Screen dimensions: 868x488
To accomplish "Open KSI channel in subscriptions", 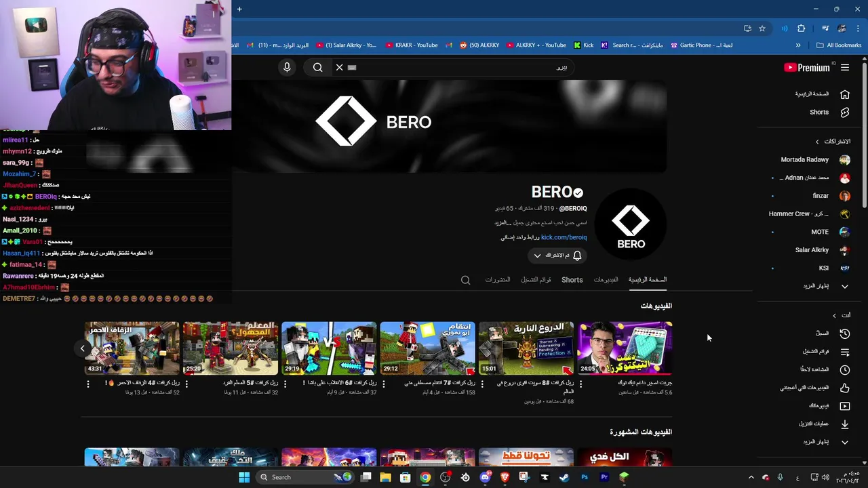I will click(x=833, y=268).
